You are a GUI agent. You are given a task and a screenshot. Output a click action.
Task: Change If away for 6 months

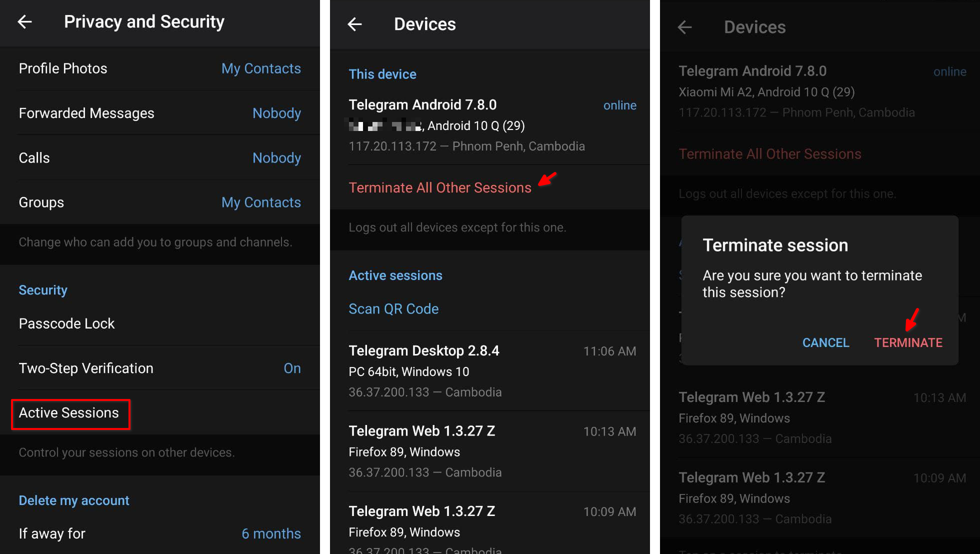tap(160, 533)
